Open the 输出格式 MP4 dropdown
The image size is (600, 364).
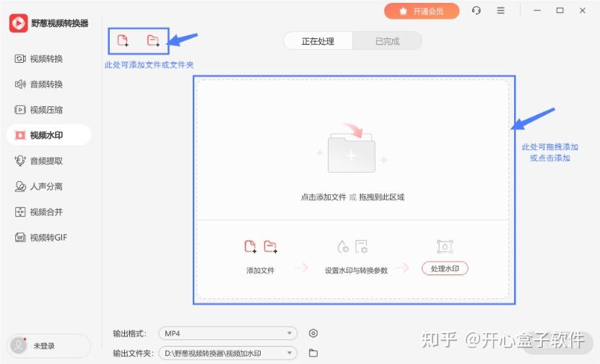tap(228, 334)
